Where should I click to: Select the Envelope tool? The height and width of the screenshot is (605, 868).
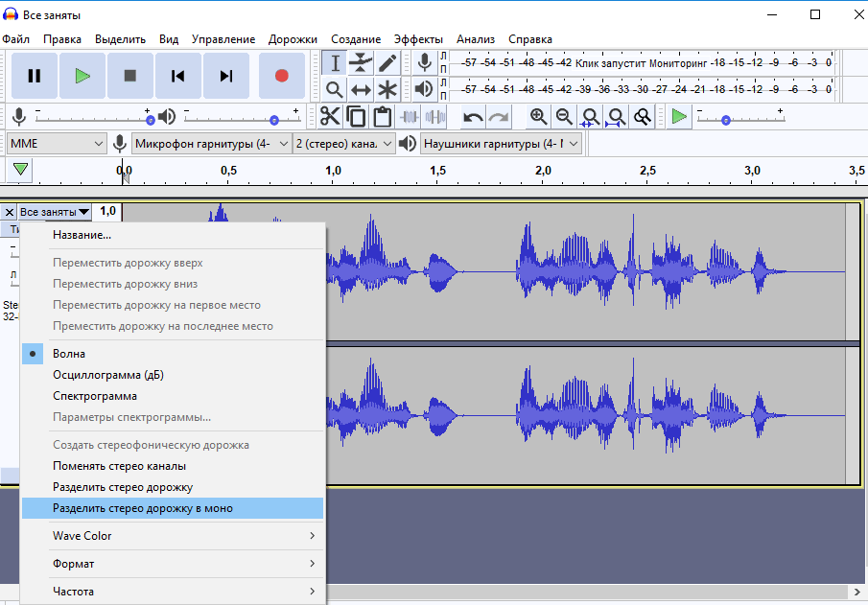361,63
